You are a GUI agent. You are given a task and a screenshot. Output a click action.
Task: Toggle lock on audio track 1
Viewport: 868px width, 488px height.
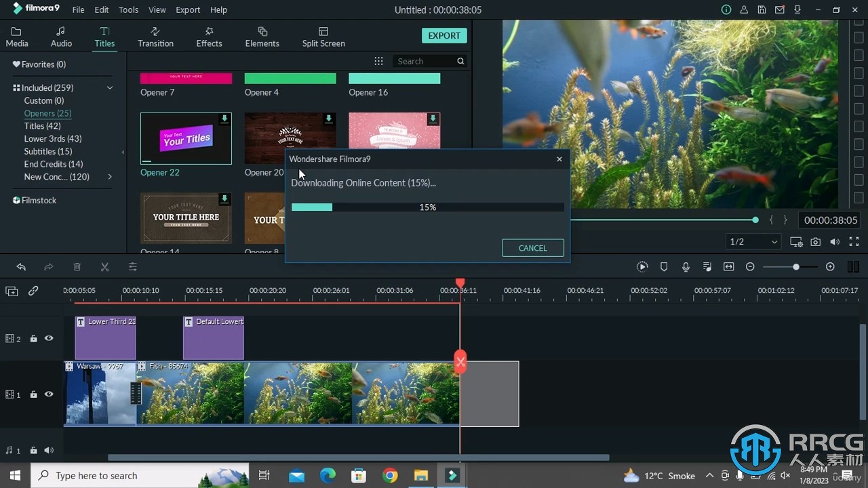33,450
